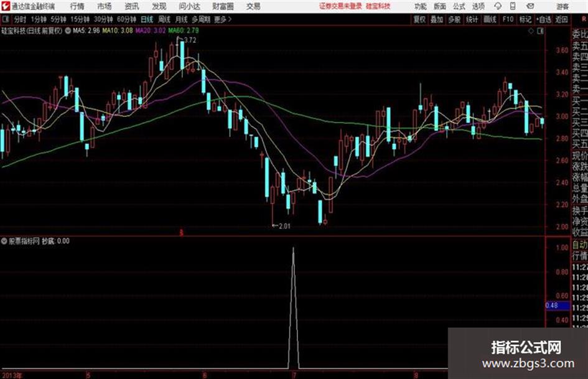Click the diamond icon at chart top right
Viewport: 588px width, 379px height.
tap(531, 31)
